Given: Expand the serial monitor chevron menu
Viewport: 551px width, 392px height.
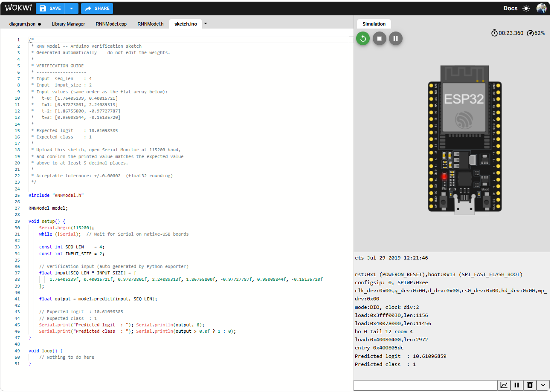Looking at the screenshot, I should tap(543, 385).
